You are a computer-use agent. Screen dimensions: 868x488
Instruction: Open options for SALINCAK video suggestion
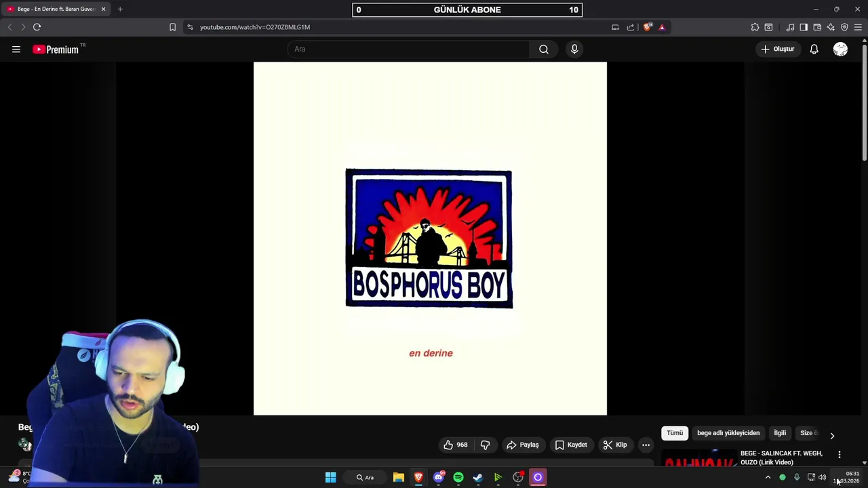coord(840,455)
